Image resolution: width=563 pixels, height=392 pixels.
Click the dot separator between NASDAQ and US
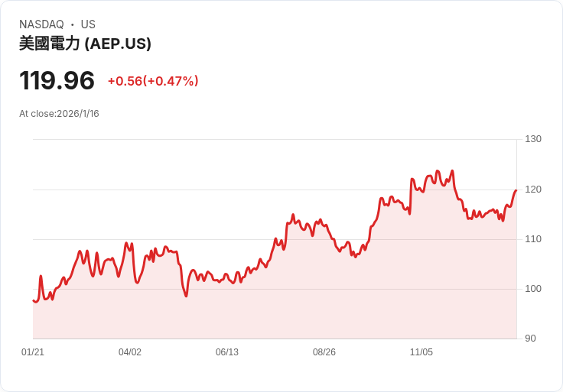[x=72, y=25]
